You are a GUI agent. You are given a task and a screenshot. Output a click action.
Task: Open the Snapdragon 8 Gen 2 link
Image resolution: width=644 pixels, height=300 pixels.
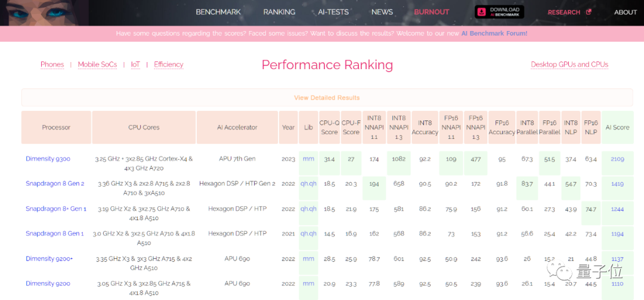point(55,184)
